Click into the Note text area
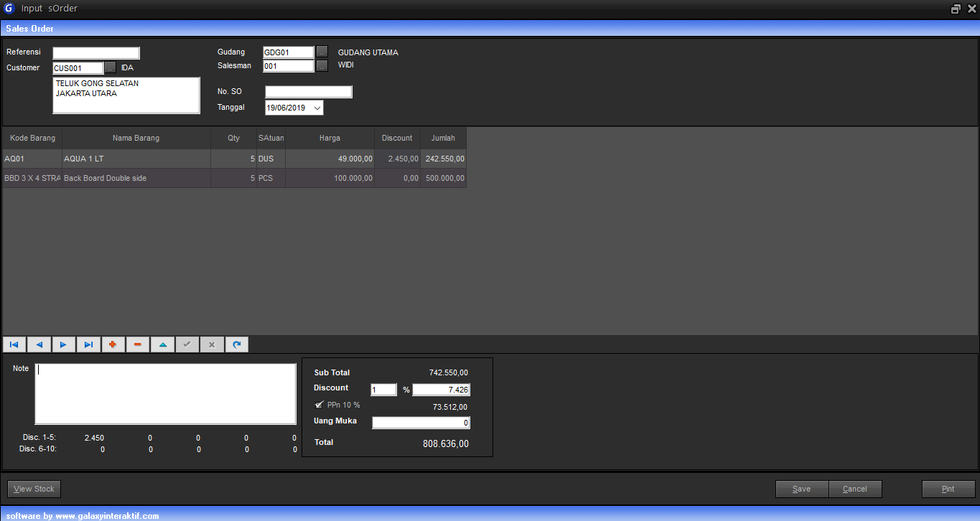Image resolution: width=980 pixels, height=521 pixels. [165, 394]
